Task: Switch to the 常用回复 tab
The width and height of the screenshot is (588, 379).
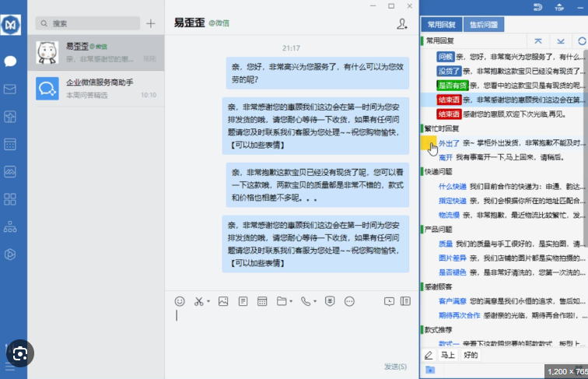Action: 441,25
